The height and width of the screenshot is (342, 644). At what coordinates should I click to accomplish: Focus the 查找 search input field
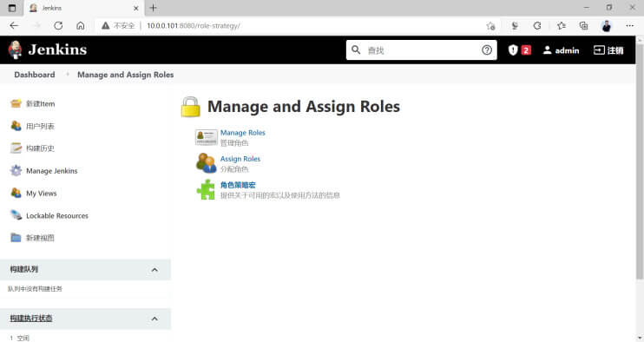tap(421, 50)
